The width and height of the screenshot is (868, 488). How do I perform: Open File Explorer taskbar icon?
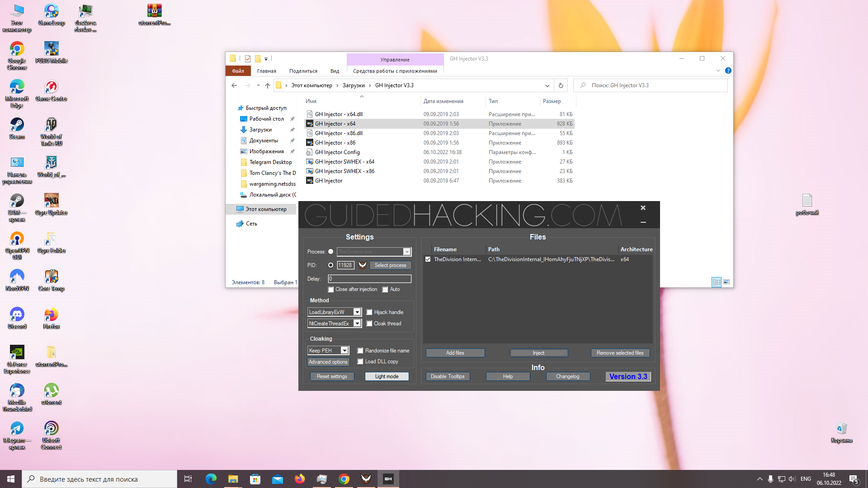pyautogui.click(x=233, y=479)
